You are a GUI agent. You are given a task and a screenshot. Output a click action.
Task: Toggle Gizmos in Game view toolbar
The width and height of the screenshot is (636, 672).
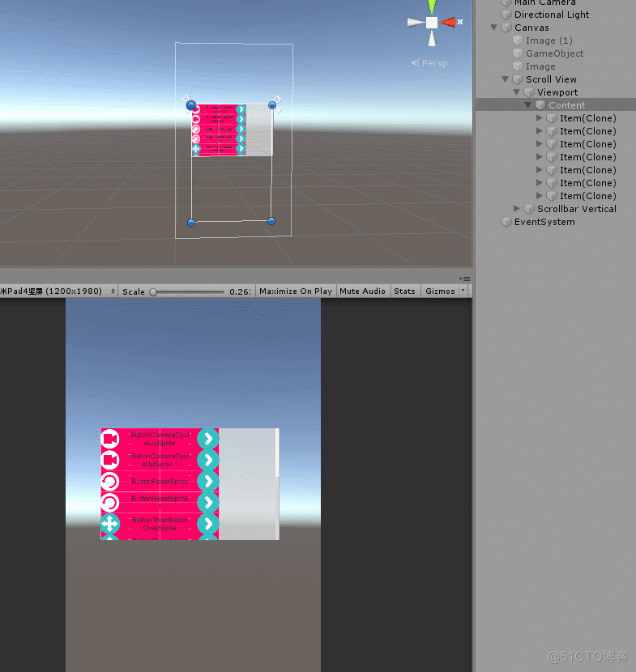(x=440, y=291)
